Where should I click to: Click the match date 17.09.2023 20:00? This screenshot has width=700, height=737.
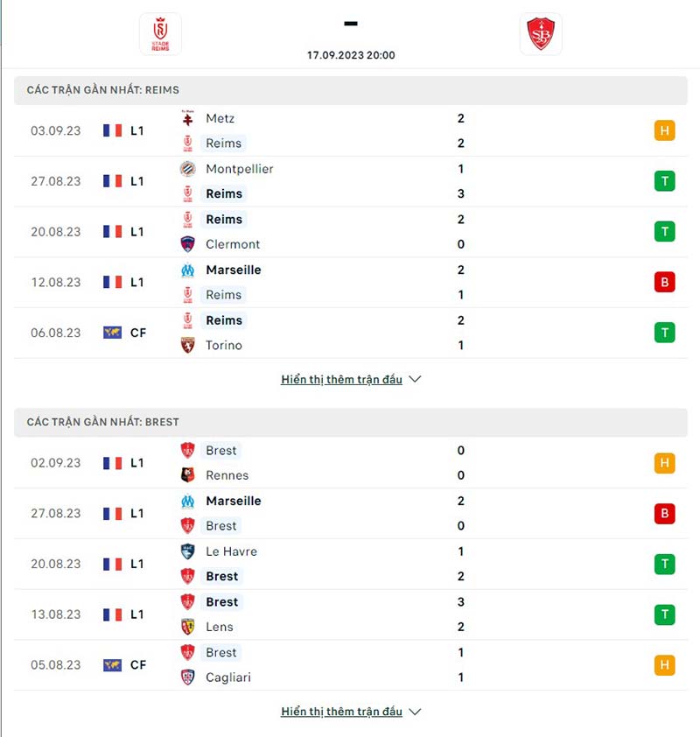(x=351, y=55)
